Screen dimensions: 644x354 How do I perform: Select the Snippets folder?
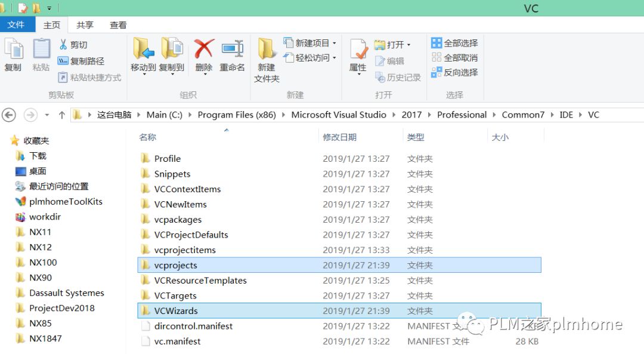339,174
